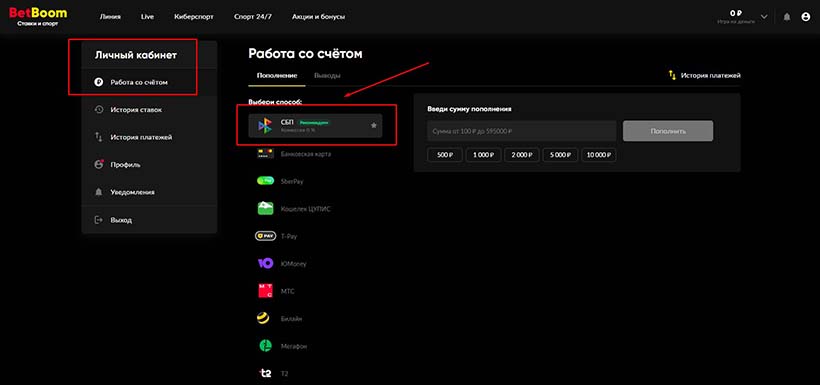Viewport: 820px width, 385px height.
Task: Choose the 5 000 ₽ preset amount
Action: [560, 155]
